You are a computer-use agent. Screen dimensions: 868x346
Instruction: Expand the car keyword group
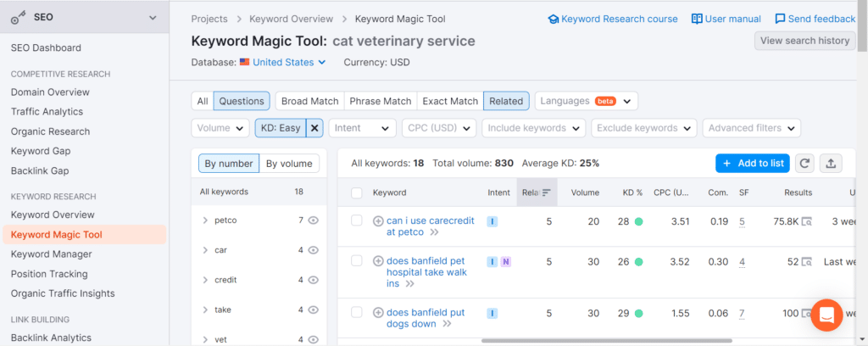pyautogui.click(x=205, y=250)
